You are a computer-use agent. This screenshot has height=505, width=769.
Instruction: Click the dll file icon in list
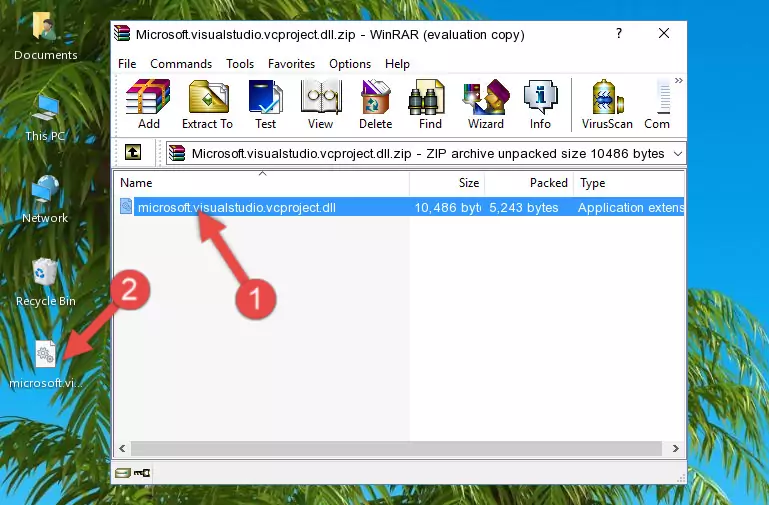tap(126, 206)
